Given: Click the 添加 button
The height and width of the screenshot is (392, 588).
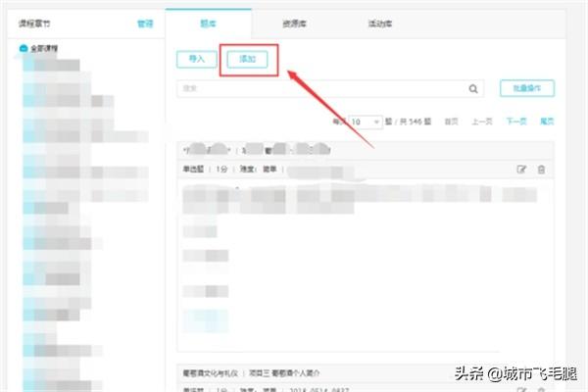Looking at the screenshot, I should (x=248, y=59).
